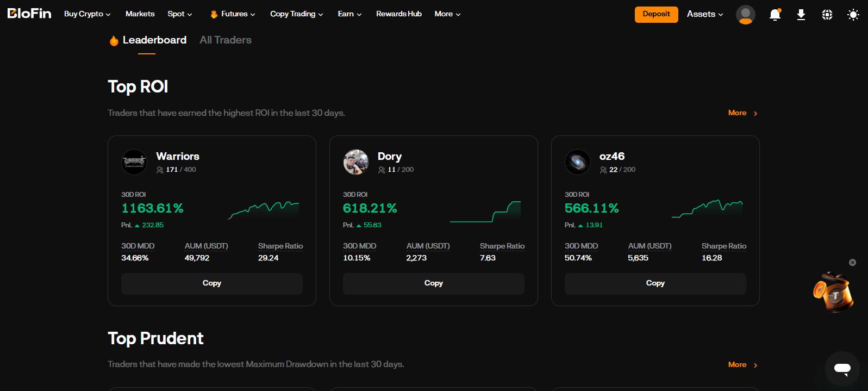Click the 49,792 AUM value
Viewport: 868px width, 391px height.
(197, 258)
